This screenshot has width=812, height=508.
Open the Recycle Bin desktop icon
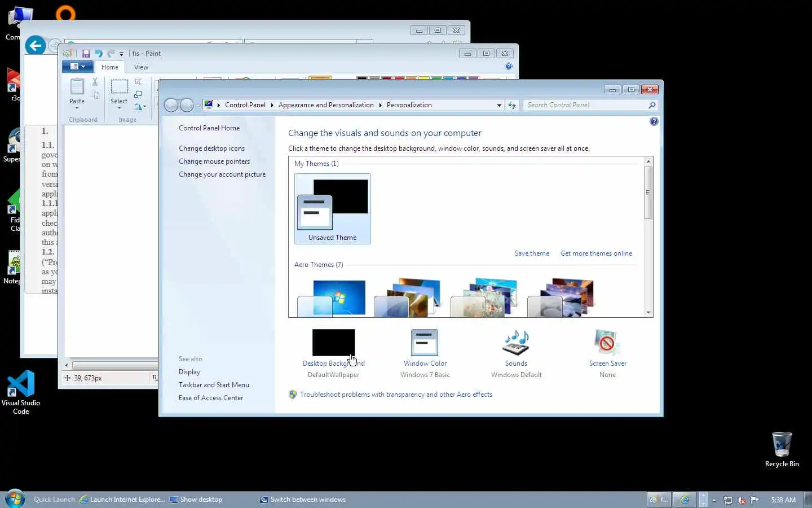click(x=782, y=450)
